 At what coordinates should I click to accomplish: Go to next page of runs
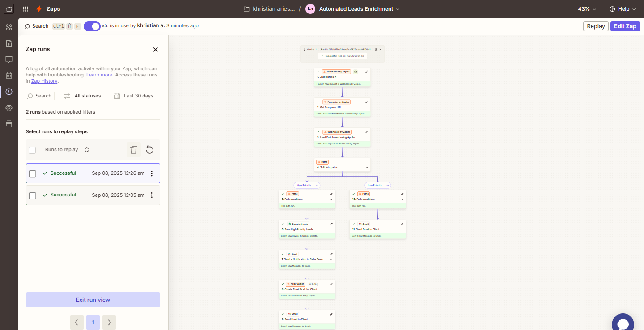click(x=109, y=322)
